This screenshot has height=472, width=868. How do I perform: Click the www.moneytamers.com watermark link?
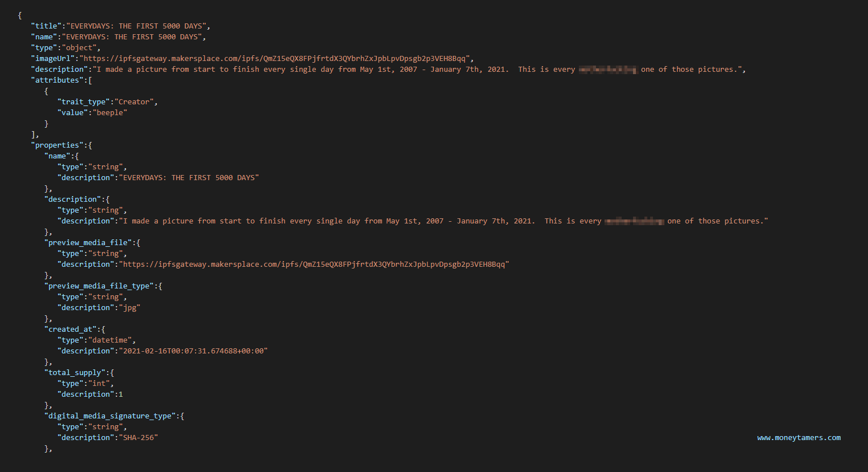[799, 438]
